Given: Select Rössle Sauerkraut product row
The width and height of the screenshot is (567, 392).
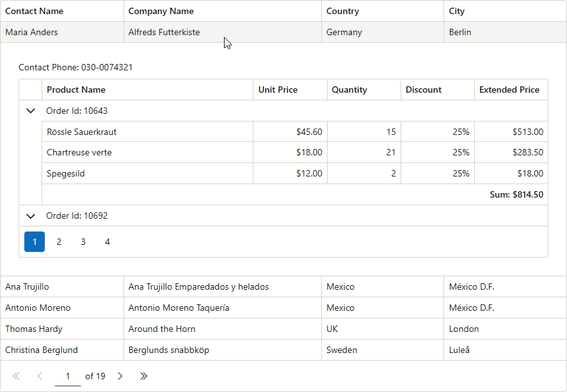Looking at the screenshot, I should point(295,132).
